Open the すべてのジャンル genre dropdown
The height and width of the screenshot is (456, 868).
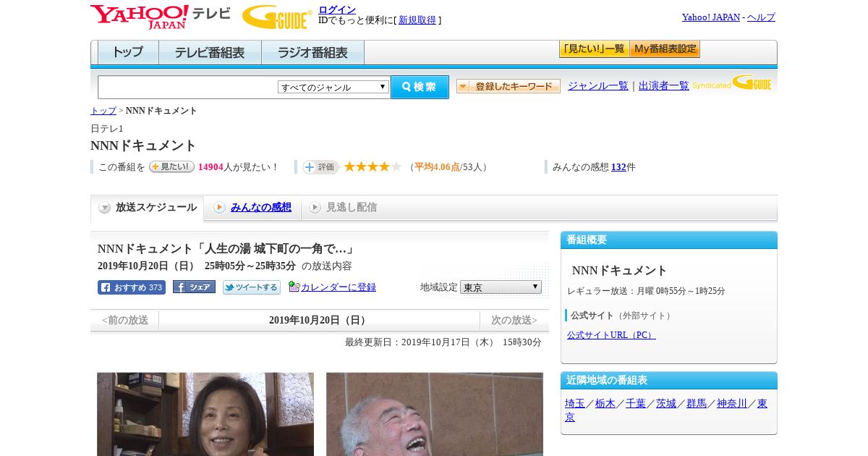coord(333,87)
